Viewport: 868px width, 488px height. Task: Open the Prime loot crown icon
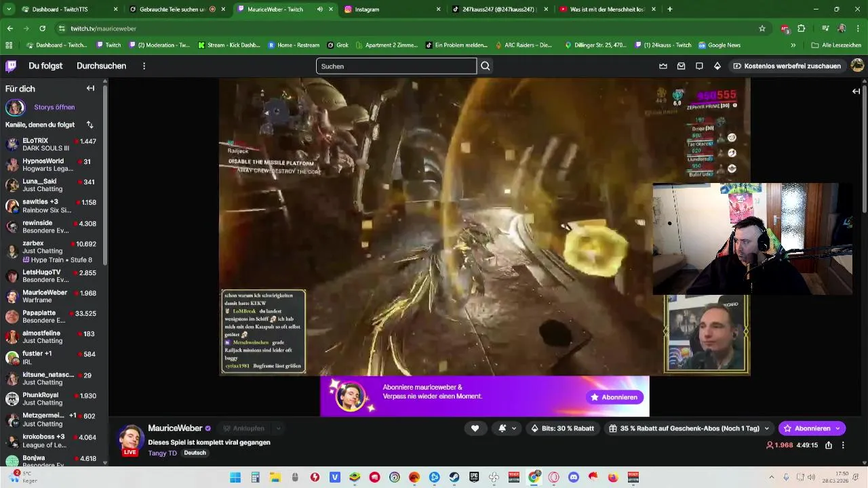point(663,66)
